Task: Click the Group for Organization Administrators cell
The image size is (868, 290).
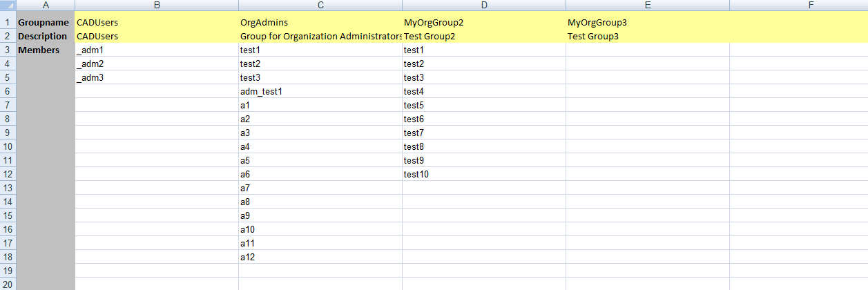Action: pos(320,36)
